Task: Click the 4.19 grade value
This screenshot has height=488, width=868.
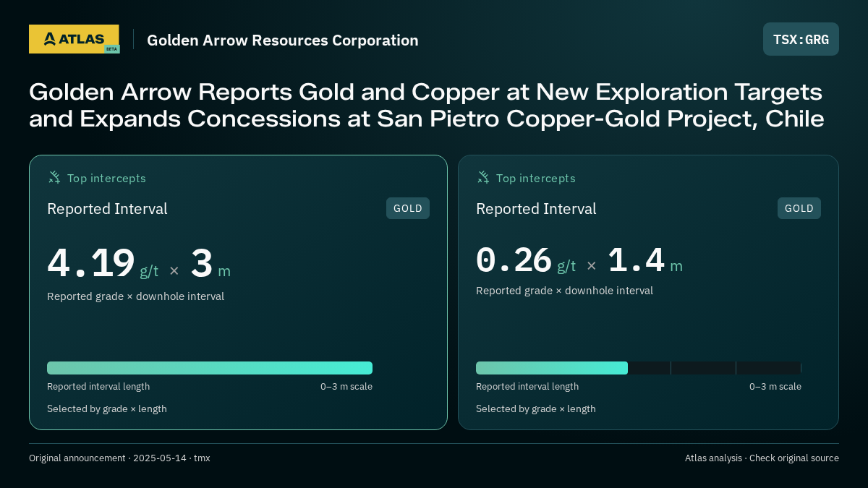Action: point(91,263)
